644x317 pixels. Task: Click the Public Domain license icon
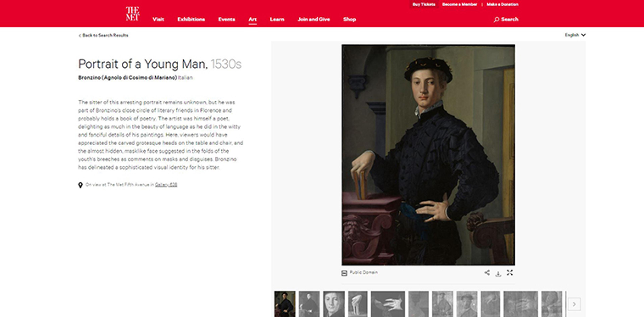[344, 273]
